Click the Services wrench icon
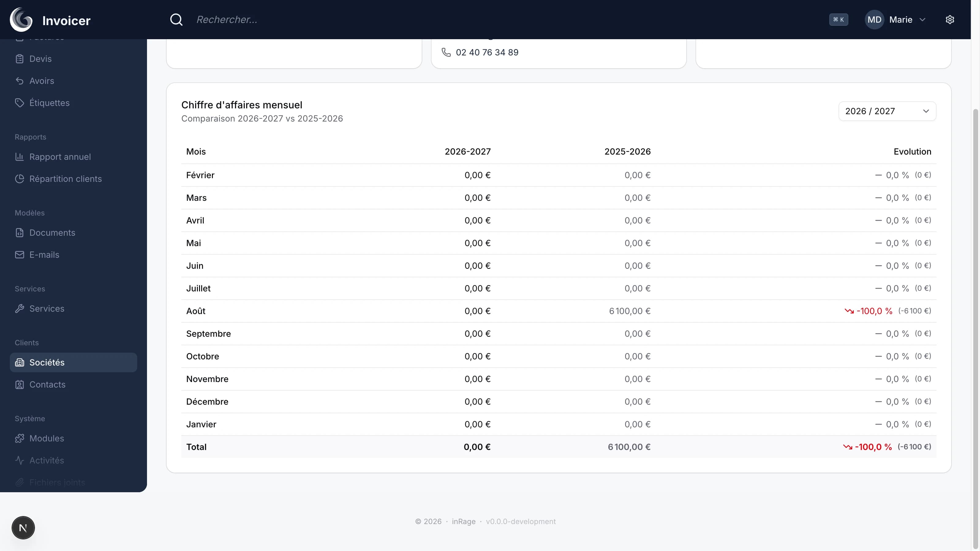980x551 pixels. coord(19,308)
